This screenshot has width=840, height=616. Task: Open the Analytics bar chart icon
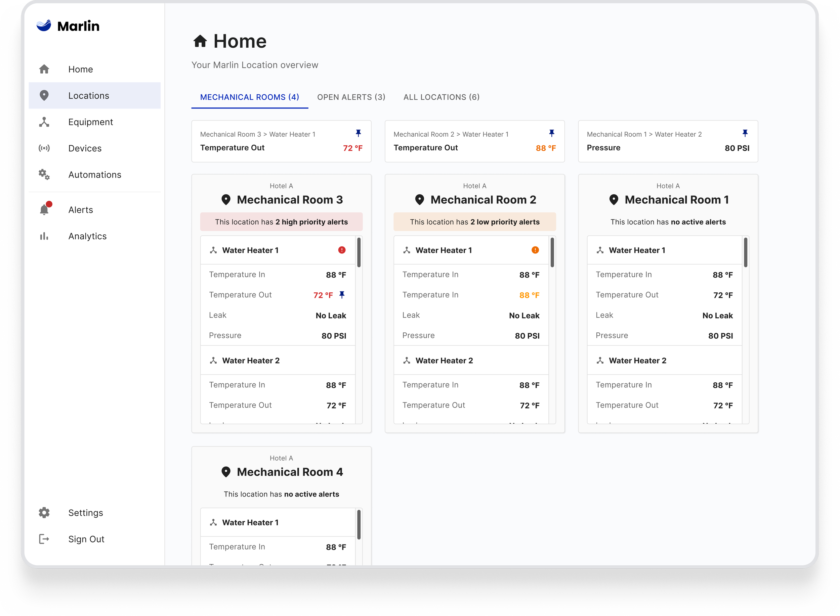[44, 236]
